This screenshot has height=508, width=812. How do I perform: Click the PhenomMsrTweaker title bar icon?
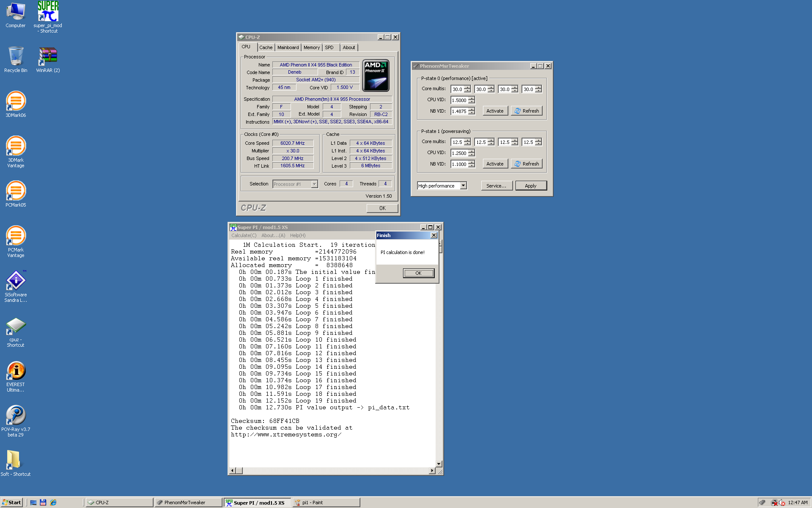pos(416,66)
